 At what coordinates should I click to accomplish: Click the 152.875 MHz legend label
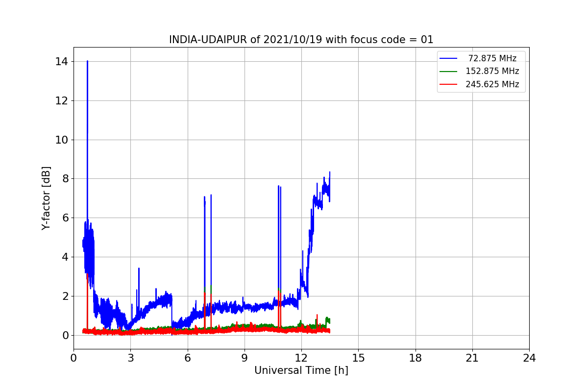pos(492,71)
